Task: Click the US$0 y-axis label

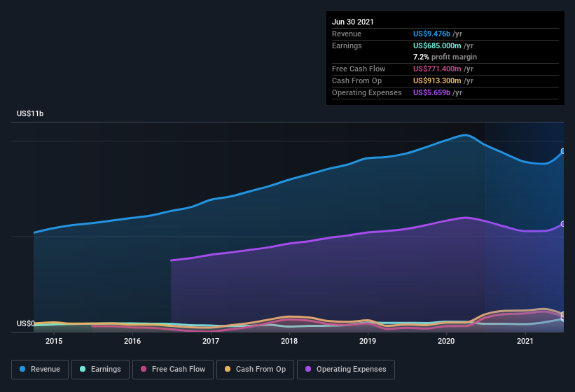Action: [26, 323]
